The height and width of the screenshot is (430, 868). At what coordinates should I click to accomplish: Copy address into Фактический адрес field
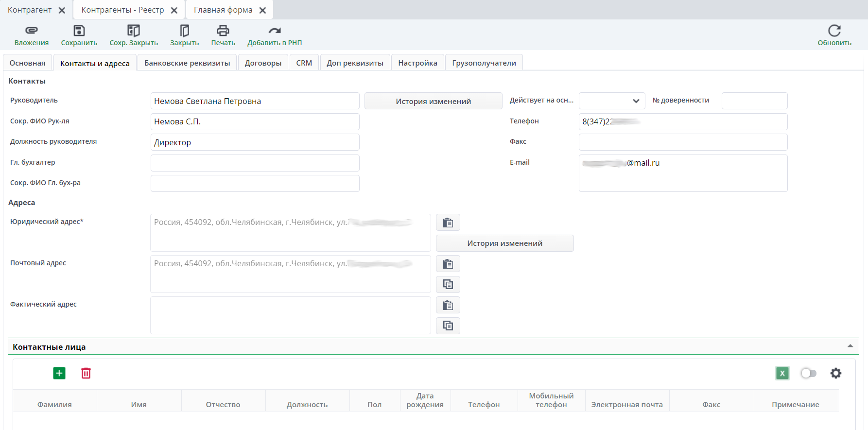[x=448, y=326]
